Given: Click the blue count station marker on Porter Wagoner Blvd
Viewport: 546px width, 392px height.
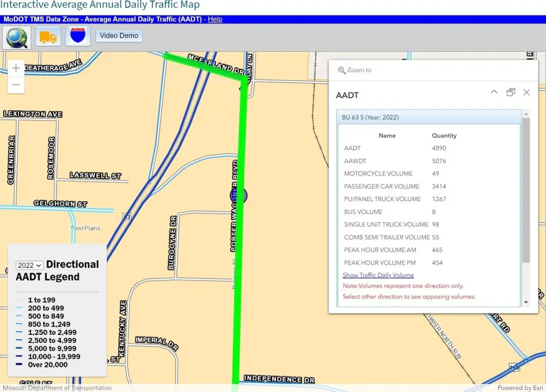Looking at the screenshot, I should tap(239, 196).
